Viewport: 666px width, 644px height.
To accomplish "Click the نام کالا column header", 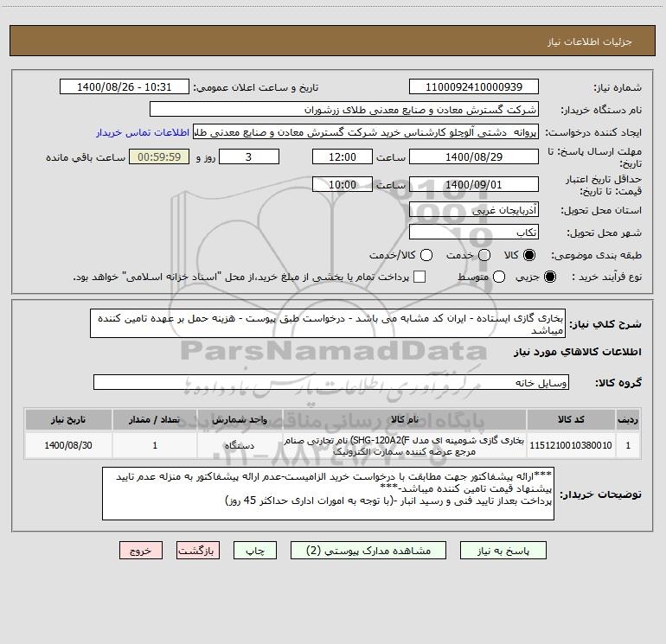I will click(405, 419).
